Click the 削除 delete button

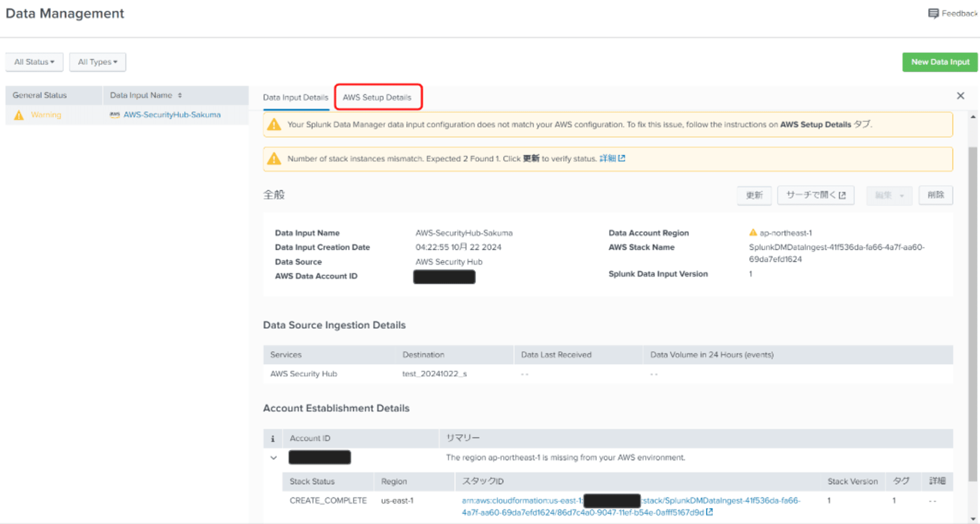935,195
